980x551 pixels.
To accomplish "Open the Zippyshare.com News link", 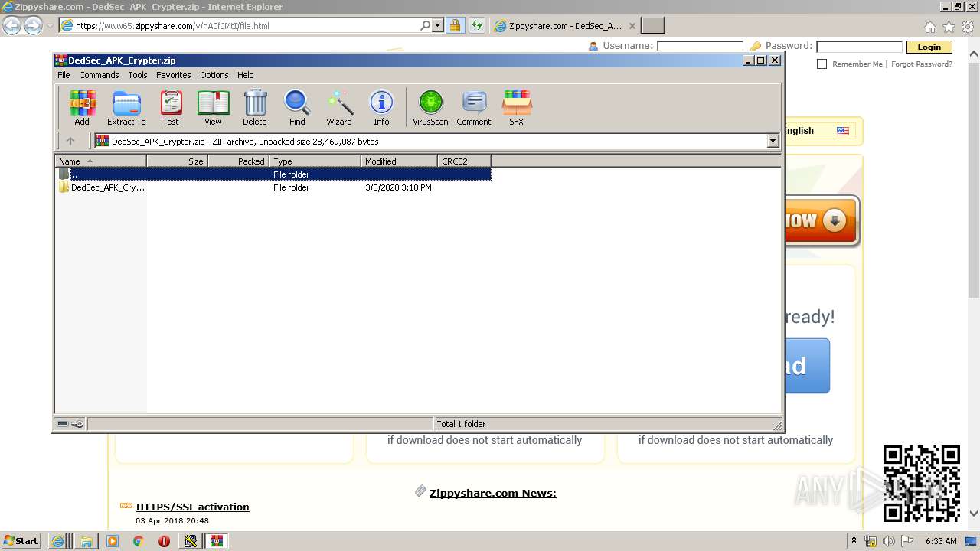I will click(x=493, y=493).
